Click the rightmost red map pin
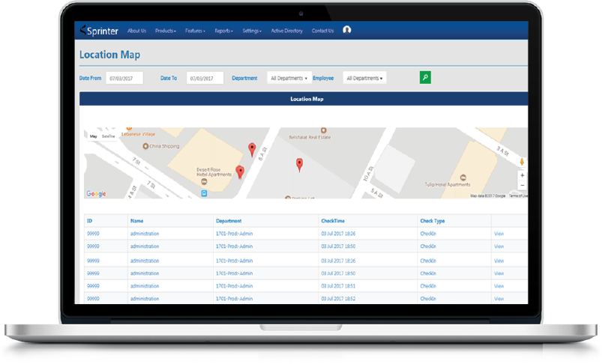This screenshot has width=602, height=364. [x=299, y=165]
